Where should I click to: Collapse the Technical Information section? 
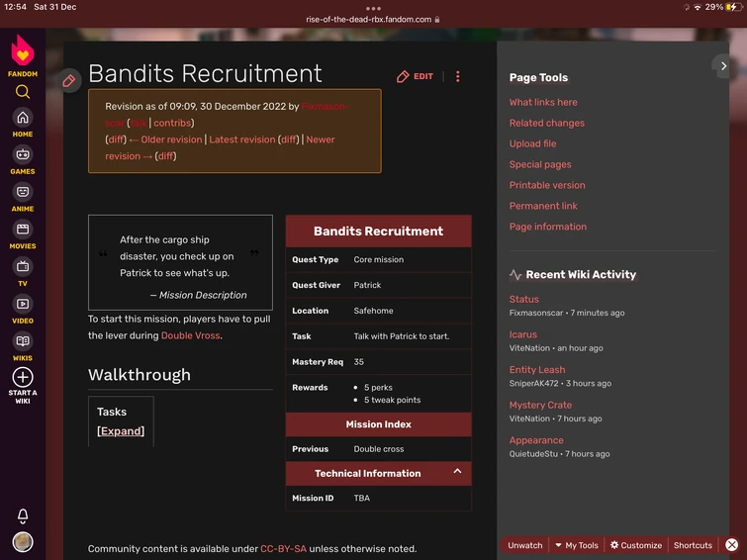coord(457,471)
